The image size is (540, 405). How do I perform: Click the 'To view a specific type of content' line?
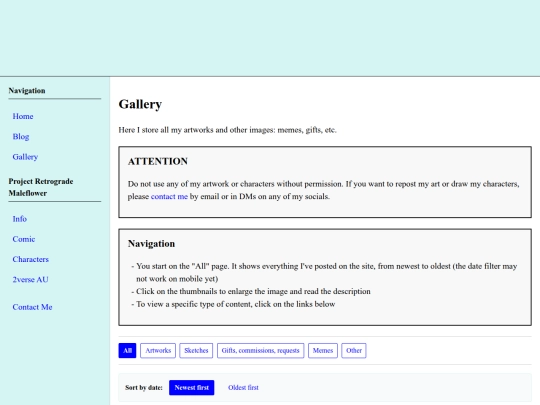click(x=236, y=304)
